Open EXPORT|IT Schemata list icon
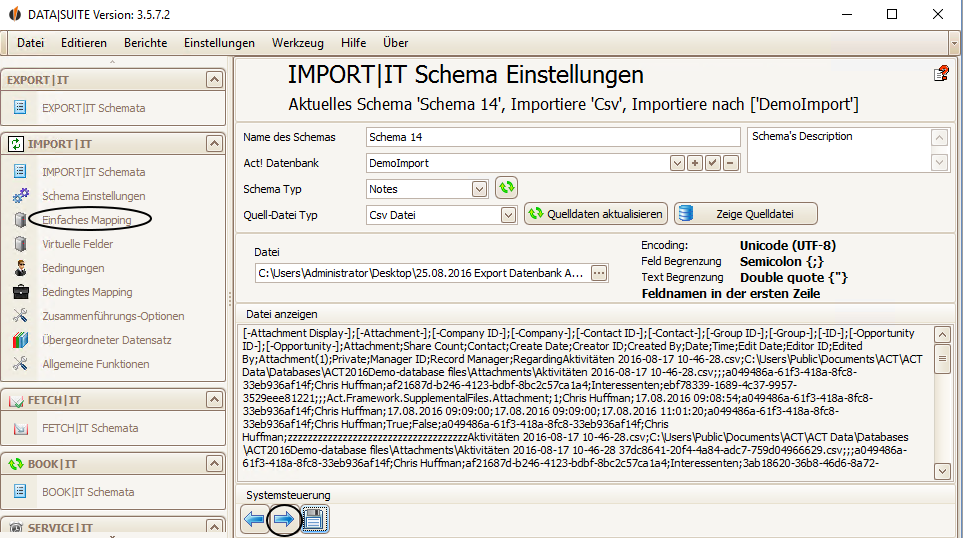The height and width of the screenshot is (538, 963). click(20, 107)
